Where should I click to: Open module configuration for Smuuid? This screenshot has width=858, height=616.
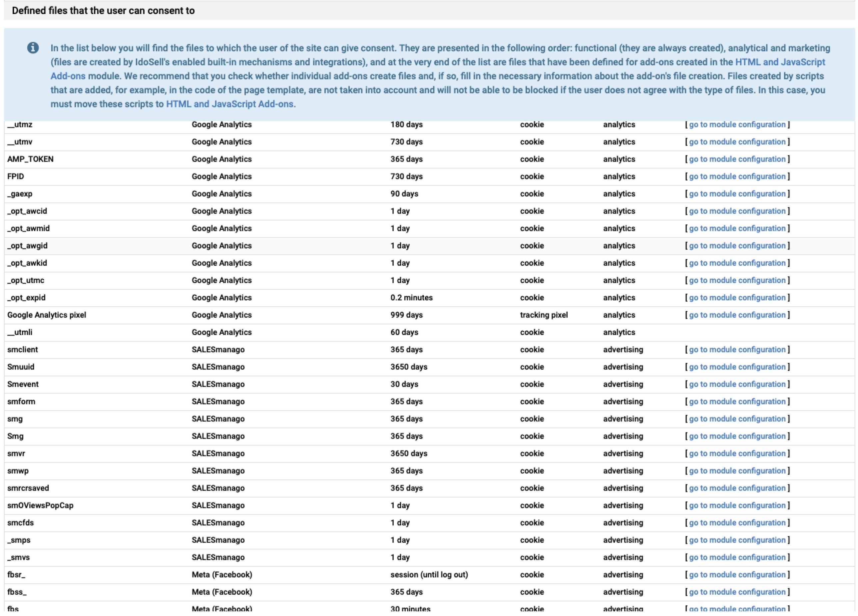tap(737, 367)
